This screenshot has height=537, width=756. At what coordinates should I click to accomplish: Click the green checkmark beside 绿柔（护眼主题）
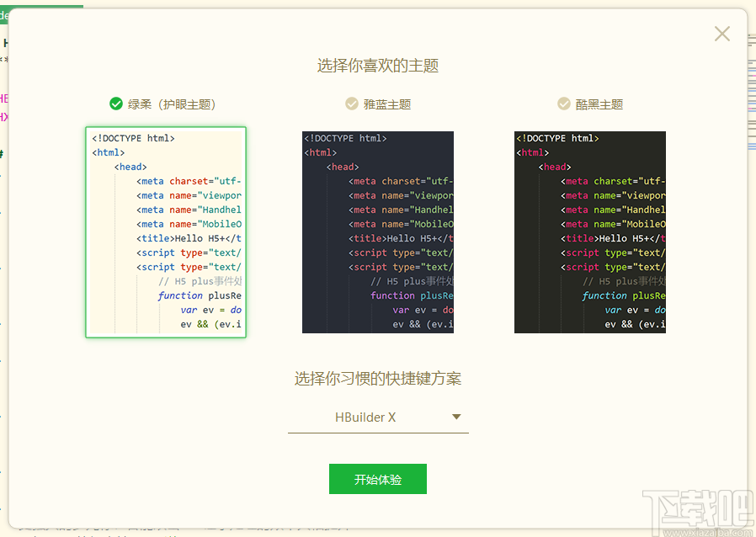pos(116,104)
